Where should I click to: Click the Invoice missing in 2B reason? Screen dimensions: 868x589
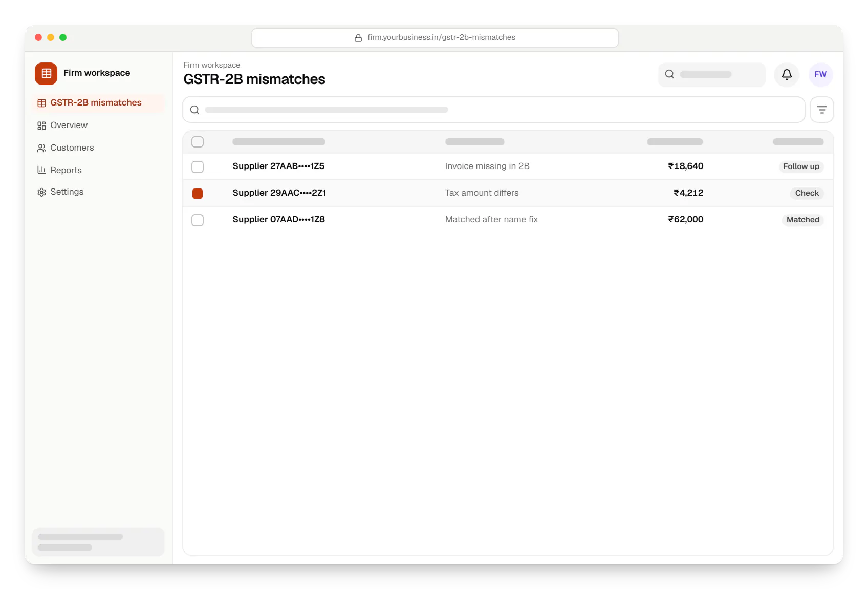[487, 166]
